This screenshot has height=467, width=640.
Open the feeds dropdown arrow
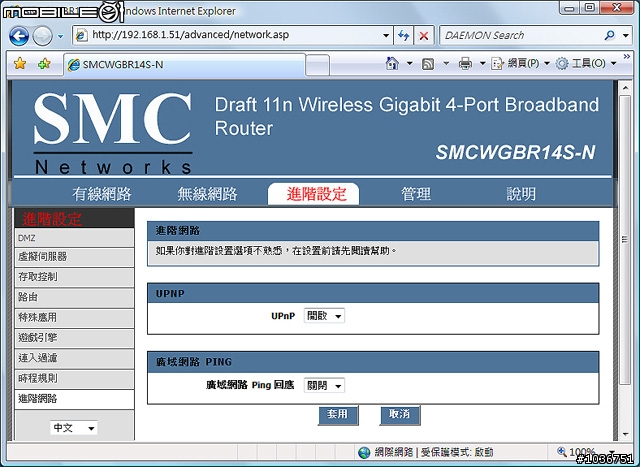(446, 63)
